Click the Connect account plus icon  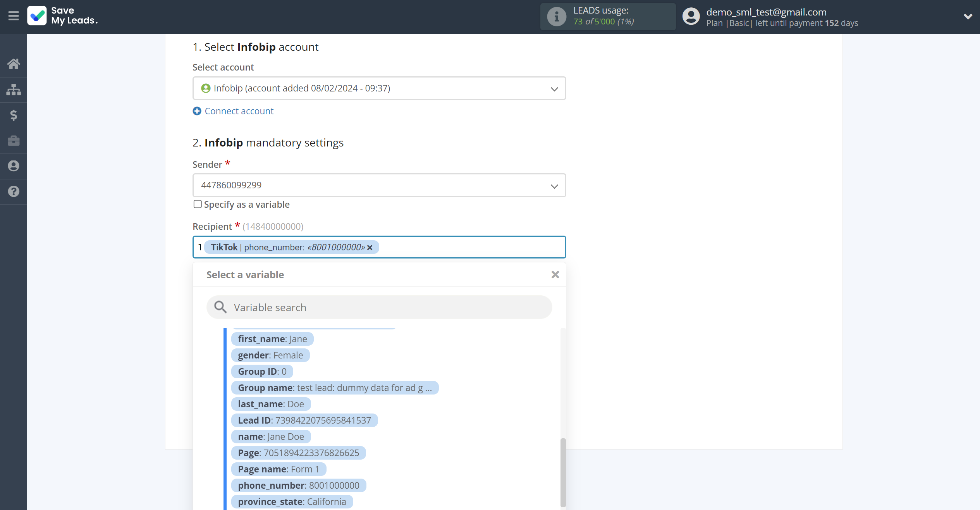(x=197, y=111)
